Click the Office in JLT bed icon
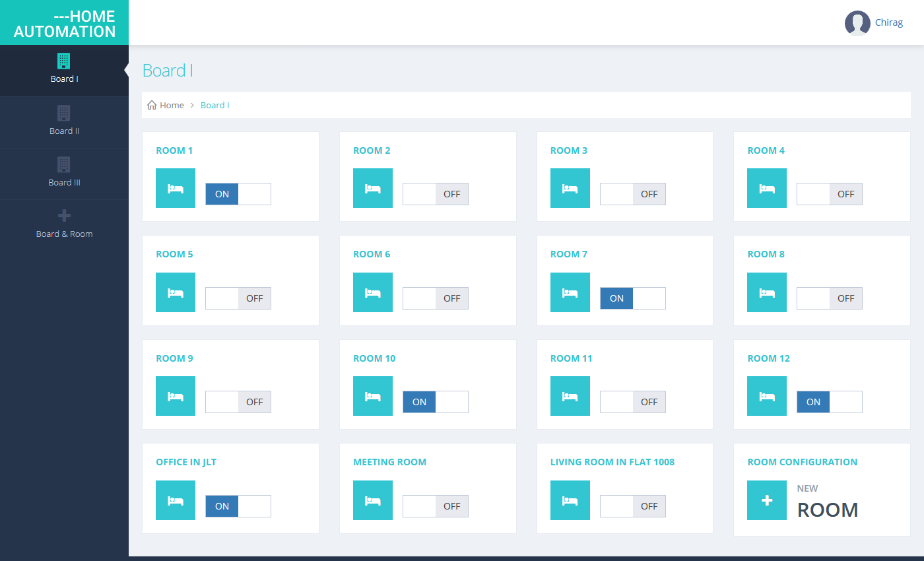The height and width of the screenshot is (561, 924). [x=176, y=500]
